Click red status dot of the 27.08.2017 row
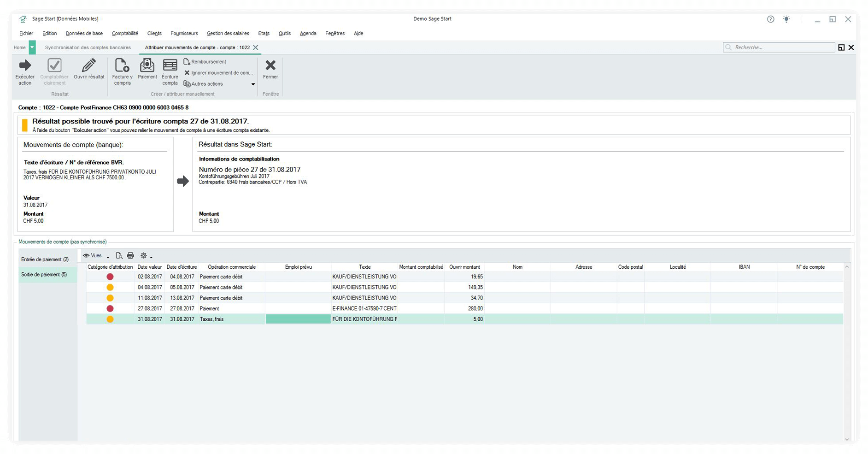 click(110, 309)
